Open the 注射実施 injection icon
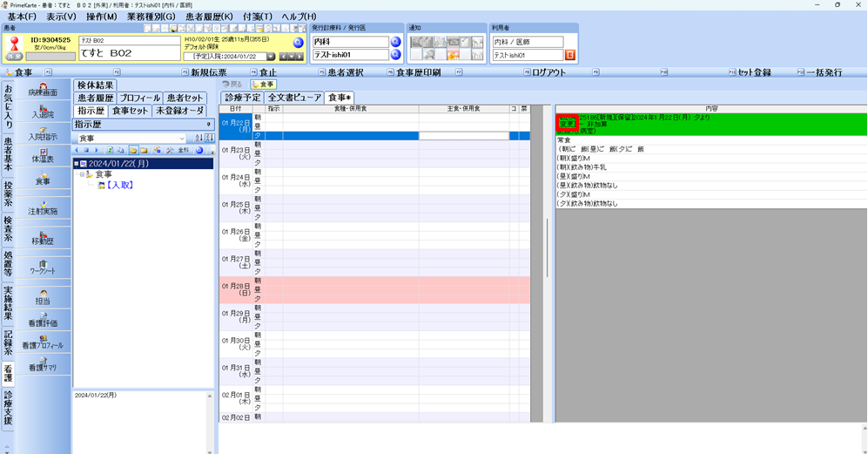 coord(43,208)
